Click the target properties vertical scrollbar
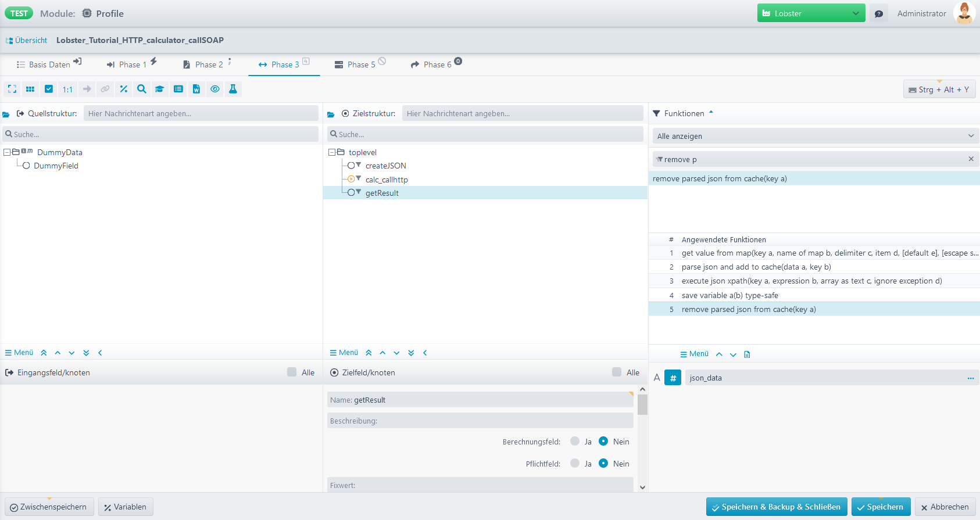Viewport: 980px width, 520px height. tap(642, 405)
